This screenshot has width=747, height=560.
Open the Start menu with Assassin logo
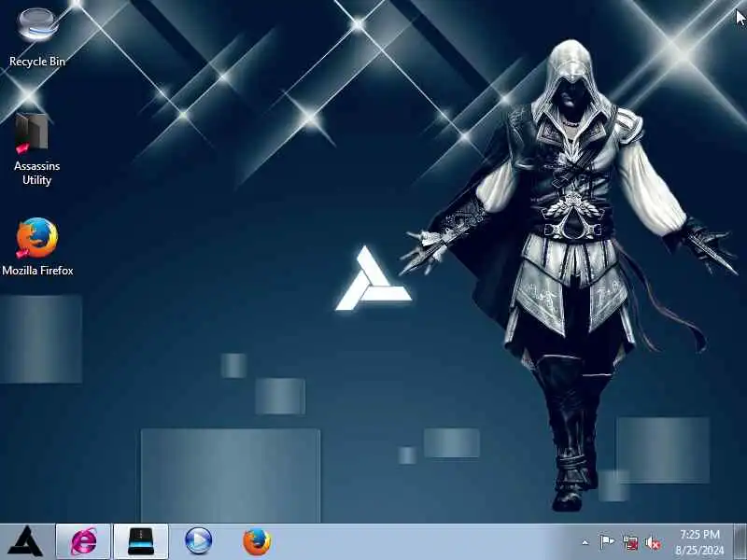point(26,541)
